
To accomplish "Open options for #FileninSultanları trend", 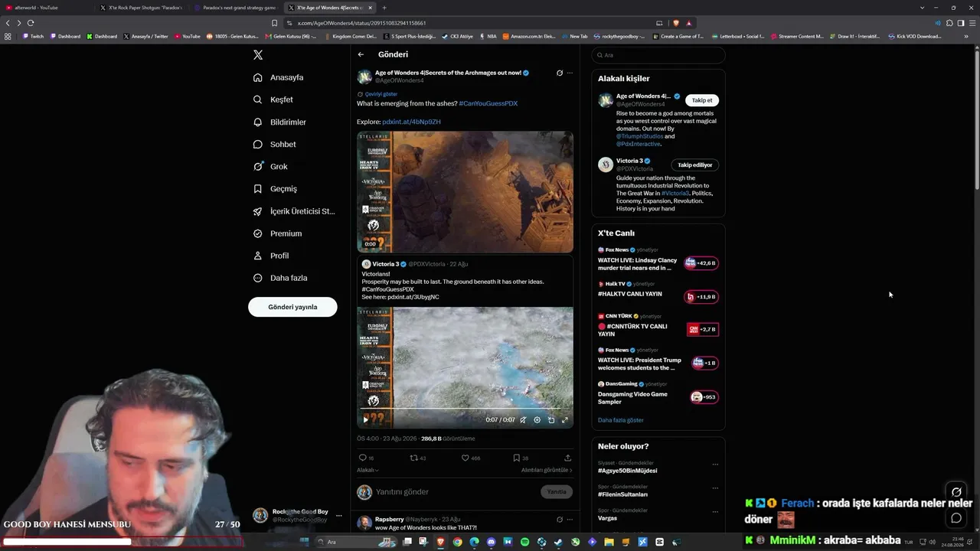I will (x=715, y=488).
